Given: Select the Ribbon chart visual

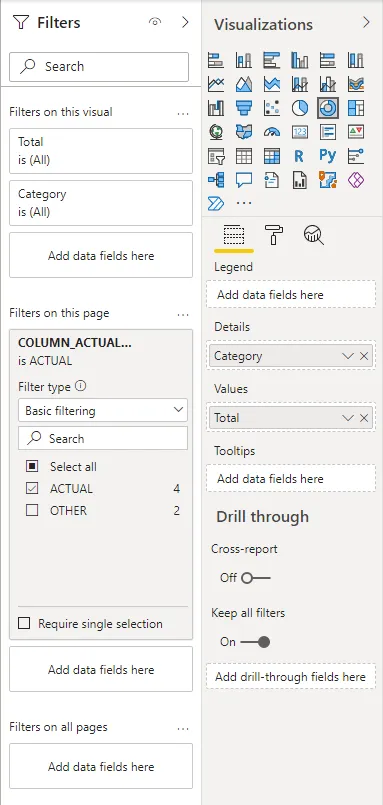Looking at the screenshot, I should coord(356,84).
